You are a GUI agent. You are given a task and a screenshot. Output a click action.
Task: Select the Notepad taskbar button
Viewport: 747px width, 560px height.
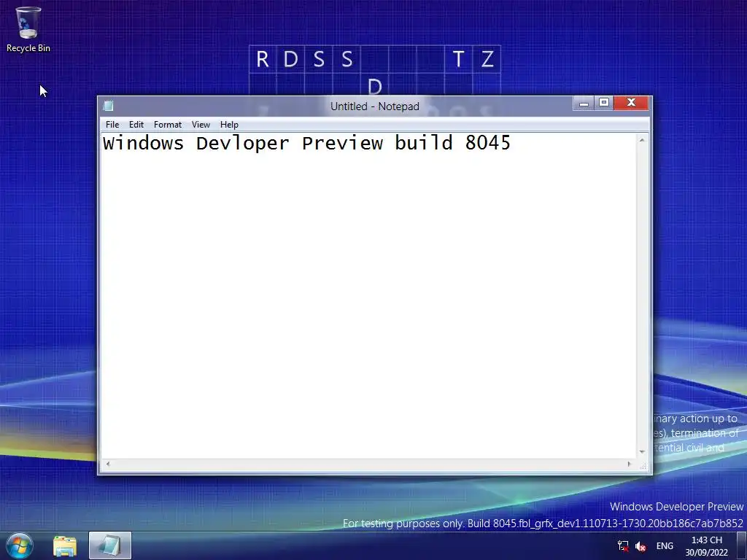110,545
